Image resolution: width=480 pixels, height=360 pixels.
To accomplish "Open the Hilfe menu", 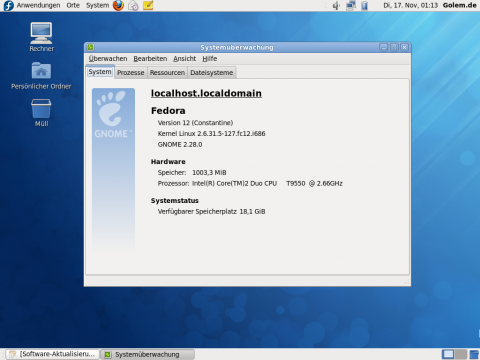I will [210, 59].
